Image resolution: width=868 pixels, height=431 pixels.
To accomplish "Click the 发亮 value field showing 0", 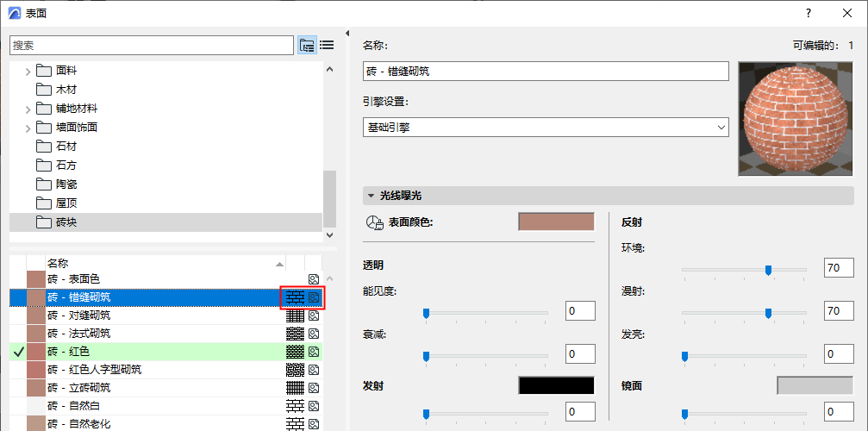I will point(839,354).
